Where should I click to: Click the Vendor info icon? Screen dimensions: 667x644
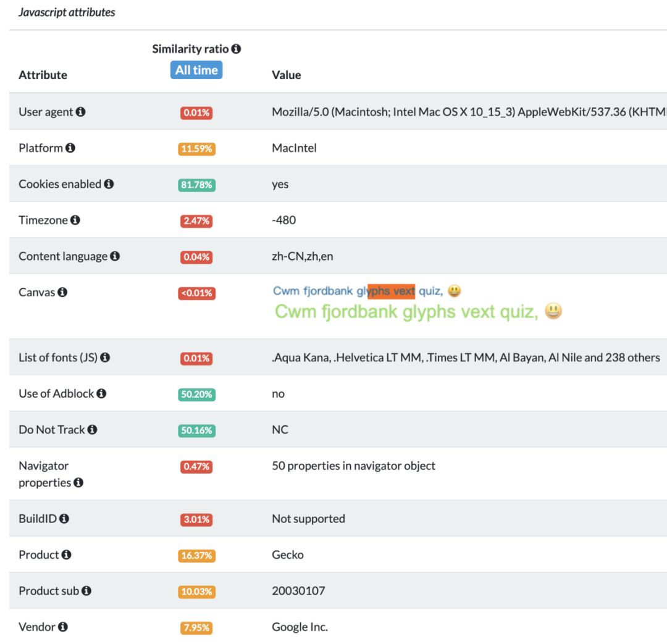(63, 627)
